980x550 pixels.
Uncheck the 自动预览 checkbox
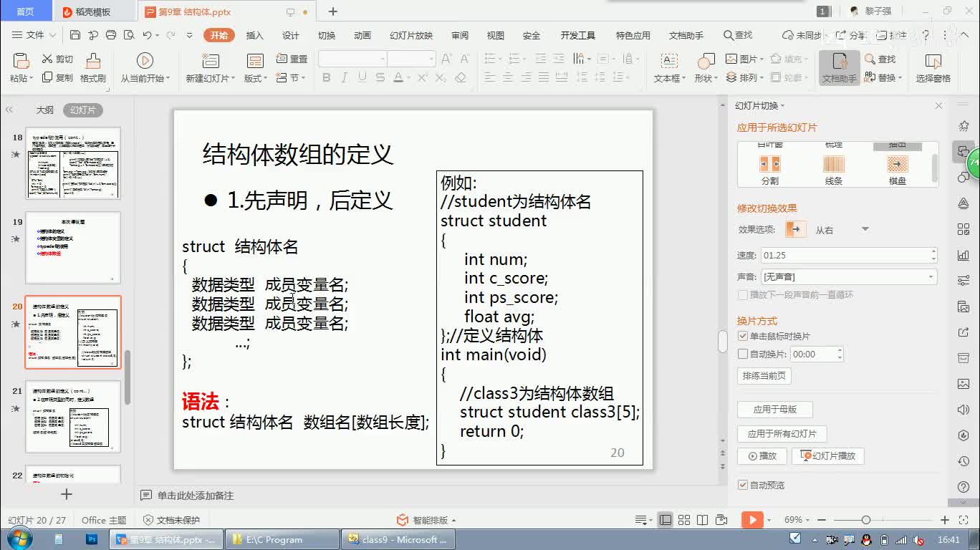743,485
